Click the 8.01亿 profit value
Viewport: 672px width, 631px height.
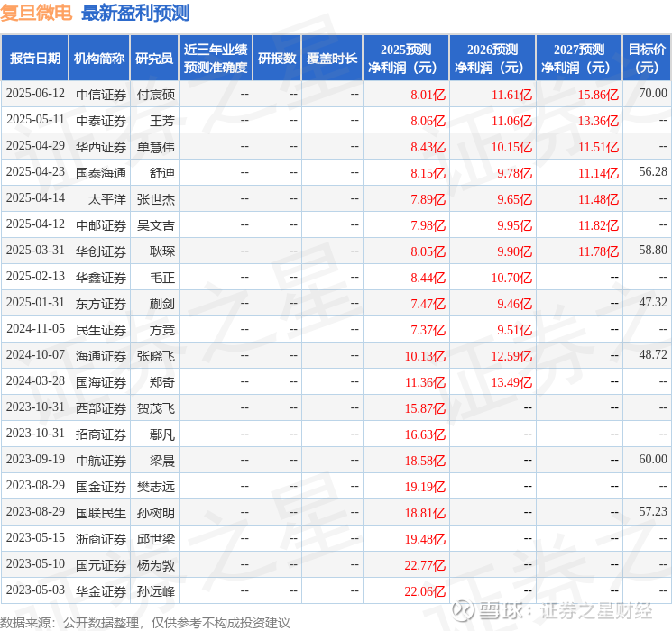pyautogui.click(x=428, y=95)
